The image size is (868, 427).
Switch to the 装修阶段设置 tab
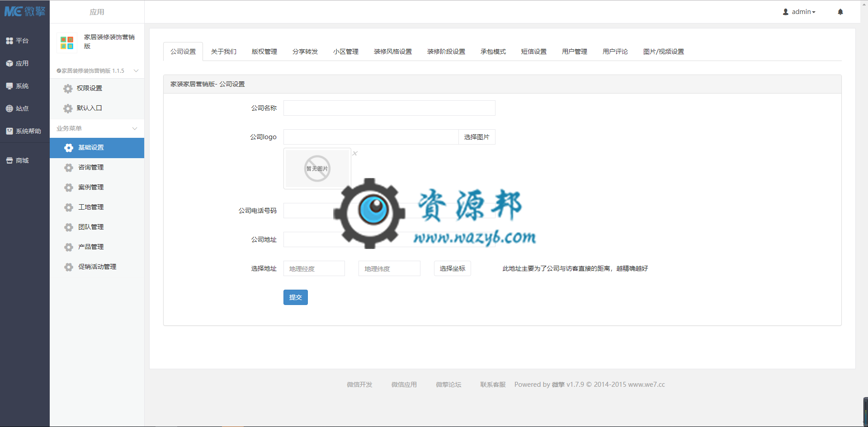[446, 52]
